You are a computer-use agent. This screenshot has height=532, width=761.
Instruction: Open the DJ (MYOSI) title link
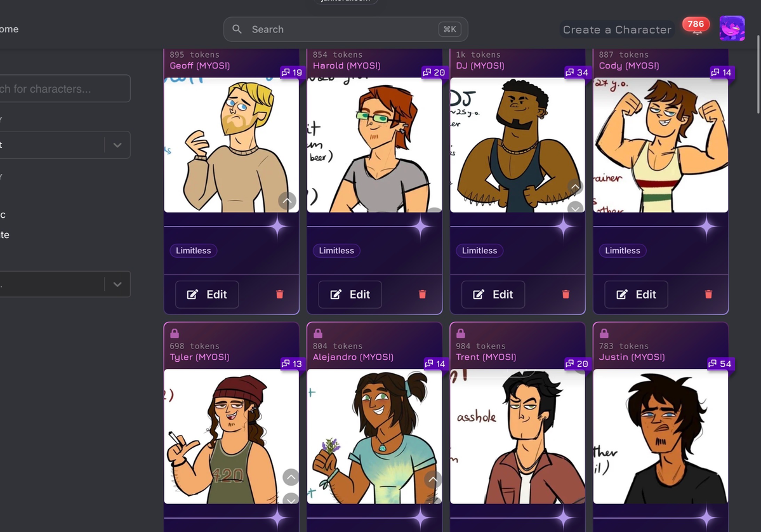pos(480,65)
